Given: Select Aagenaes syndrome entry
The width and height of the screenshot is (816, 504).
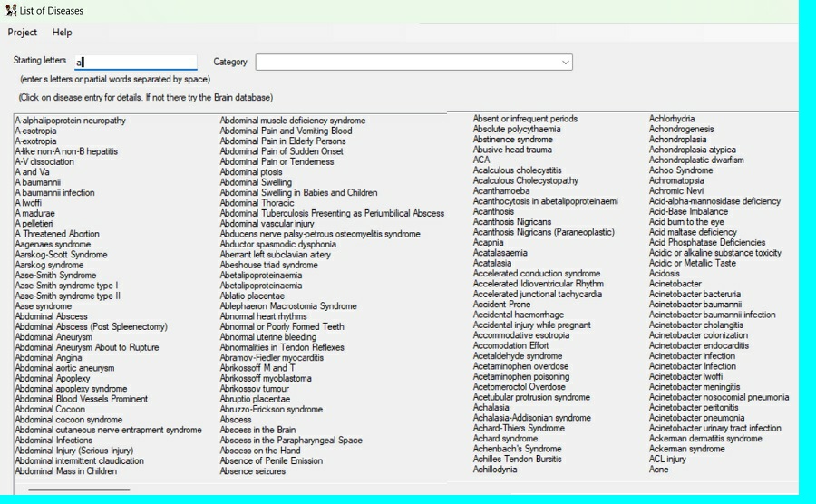Looking at the screenshot, I should [x=53, y=245].
